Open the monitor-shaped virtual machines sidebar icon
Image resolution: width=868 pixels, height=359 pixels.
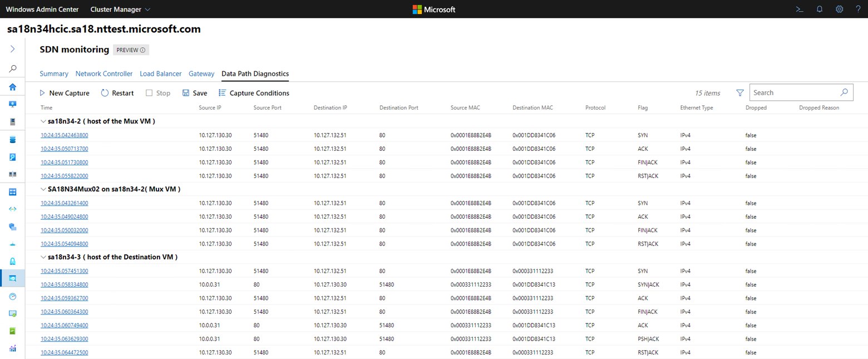click(12, 104)
